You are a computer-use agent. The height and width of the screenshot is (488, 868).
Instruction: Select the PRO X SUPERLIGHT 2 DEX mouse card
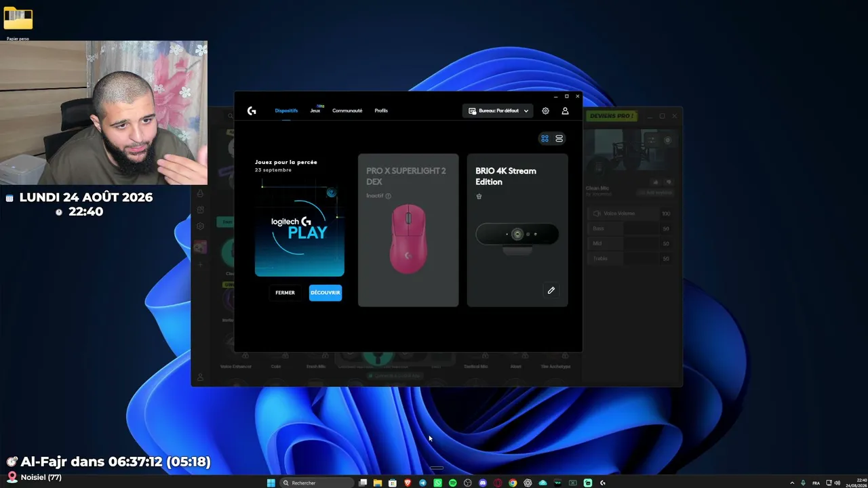(408, 230)
